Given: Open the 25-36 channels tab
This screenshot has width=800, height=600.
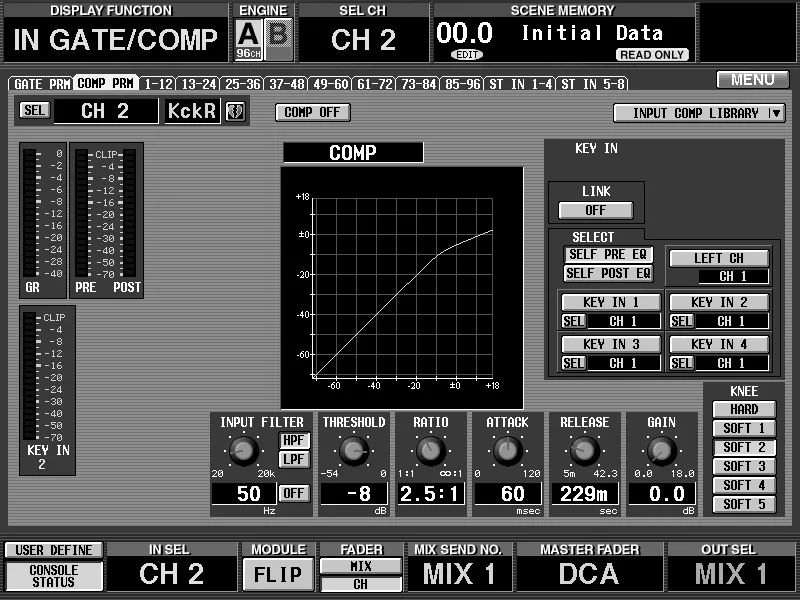Looking at the screenshot, I should click(243, 84).
